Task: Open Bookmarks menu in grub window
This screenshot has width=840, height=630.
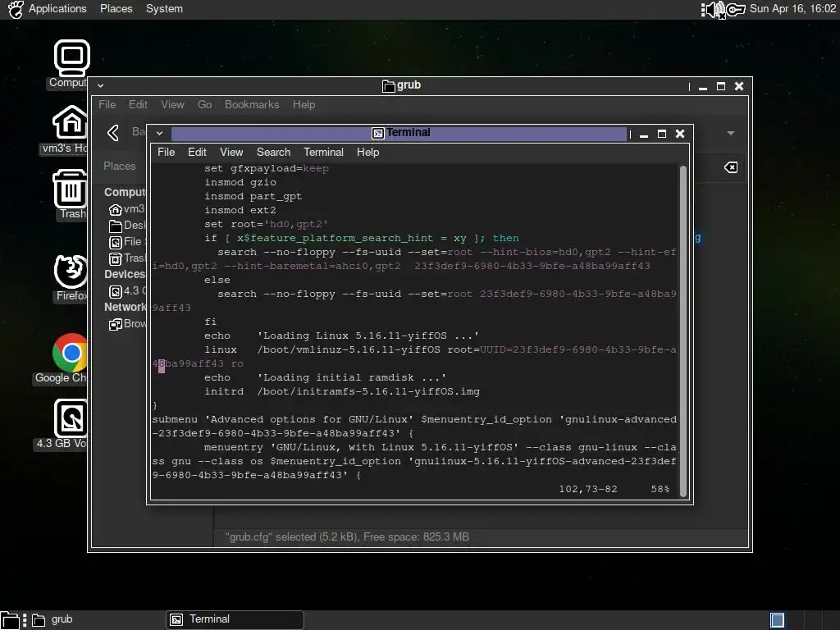Action: coord(252,104)
